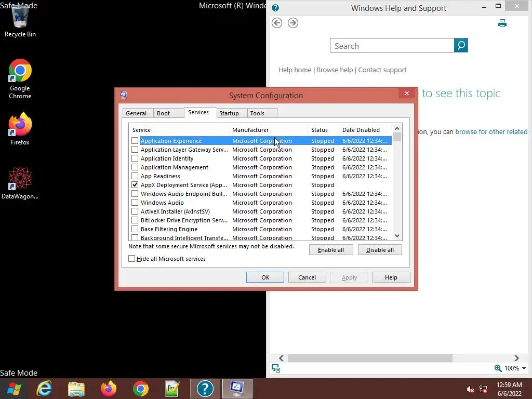The image size is (532, 399).
Task: Enable the Windows Audio Endpoint Builder checkbox
Action: coord(135,193)
